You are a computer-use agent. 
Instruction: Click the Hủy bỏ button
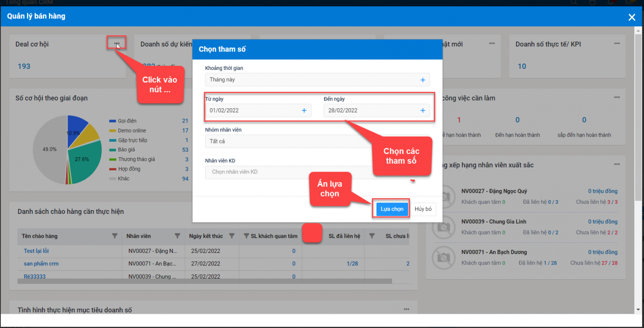click(423, 209)
